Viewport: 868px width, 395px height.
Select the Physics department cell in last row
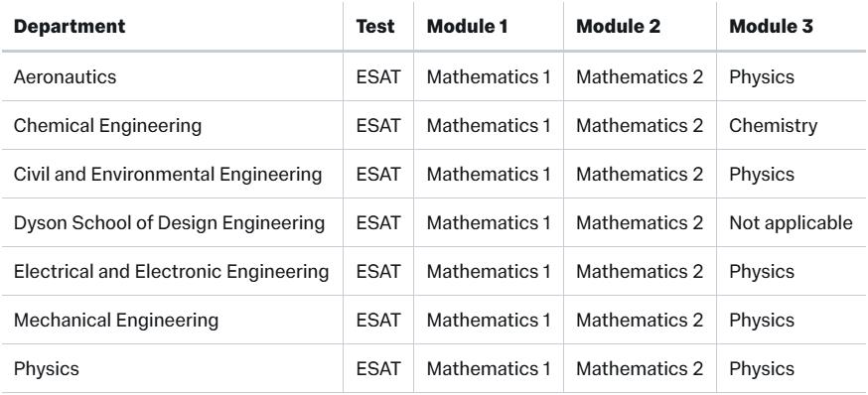tap(46, 369)
